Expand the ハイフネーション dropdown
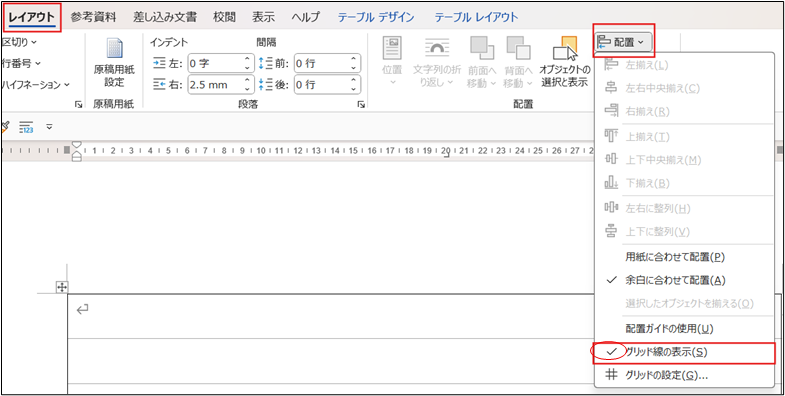Screen dimensions: 785x396 coord(35,85)
